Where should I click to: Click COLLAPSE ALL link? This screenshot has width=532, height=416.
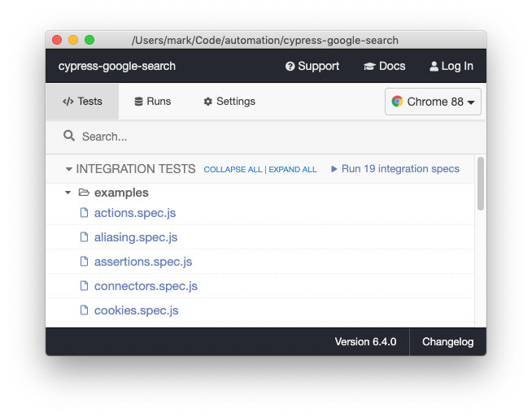coord(233,169)
